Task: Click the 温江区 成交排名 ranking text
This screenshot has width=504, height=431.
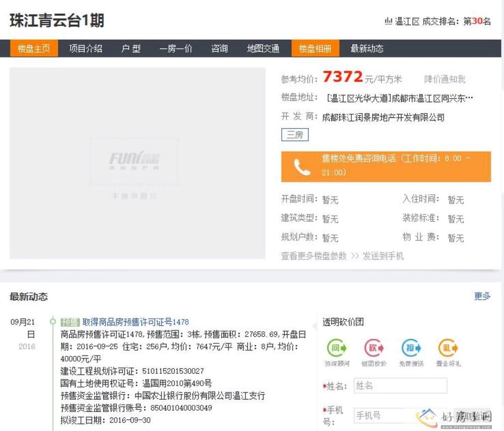Action: click(443, 22)
